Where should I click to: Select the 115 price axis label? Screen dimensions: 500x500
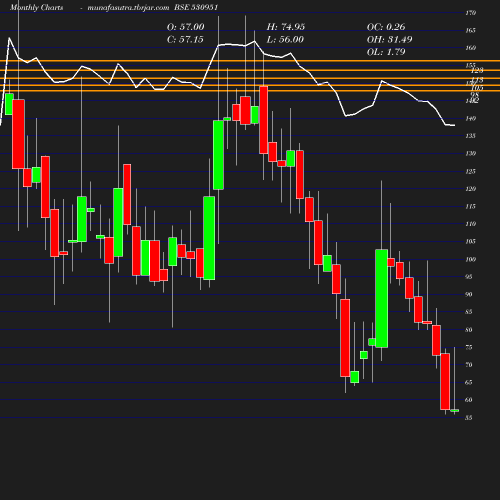(470, 207)
